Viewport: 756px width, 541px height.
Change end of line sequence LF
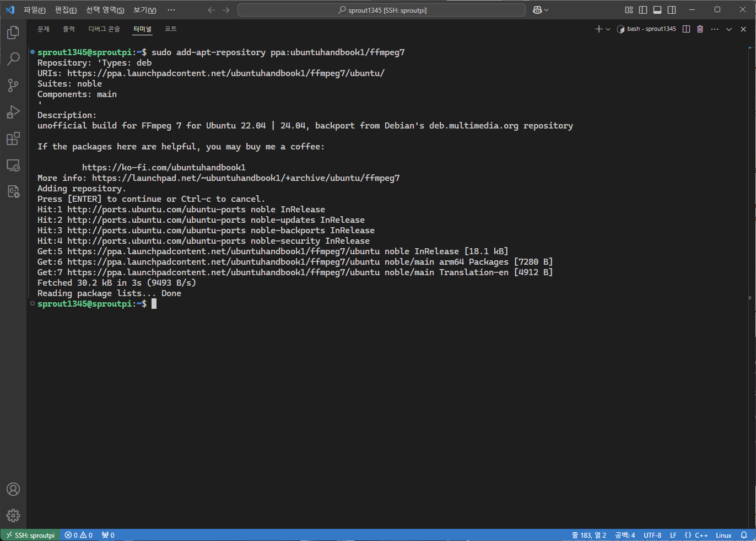click(x=673, y=535)
